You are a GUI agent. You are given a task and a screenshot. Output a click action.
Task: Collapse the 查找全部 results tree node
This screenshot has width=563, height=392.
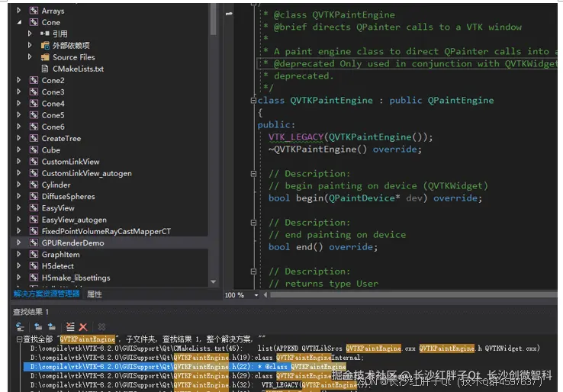[x=19, y=339]
